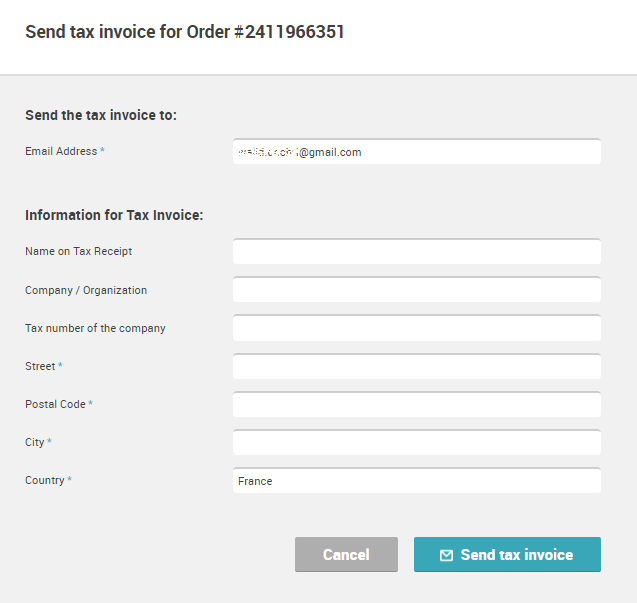Click the Name on Tax Receipt field
The height and width of the screenshot is (603, 637).
point(416,252)
